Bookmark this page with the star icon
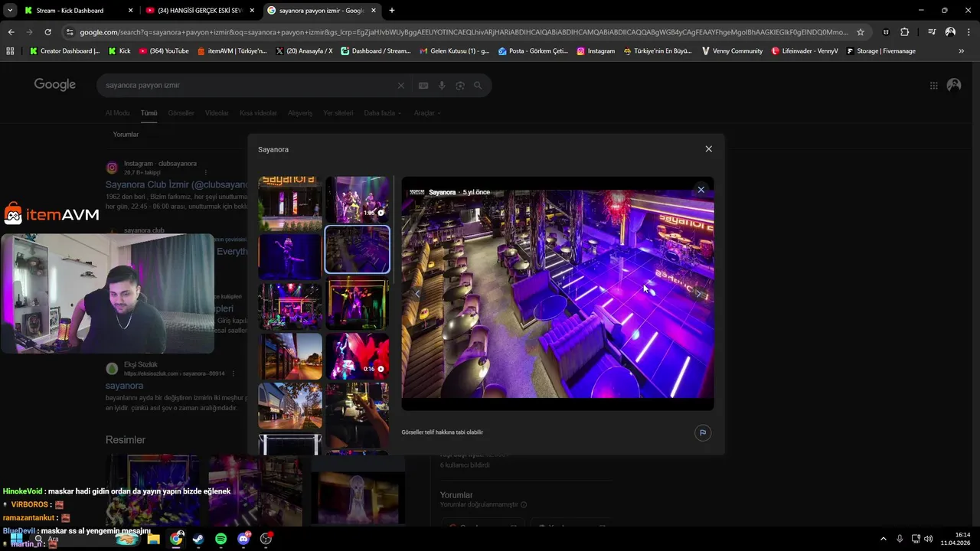The width and height of the screenshot is (980, 551). (861, 32)
